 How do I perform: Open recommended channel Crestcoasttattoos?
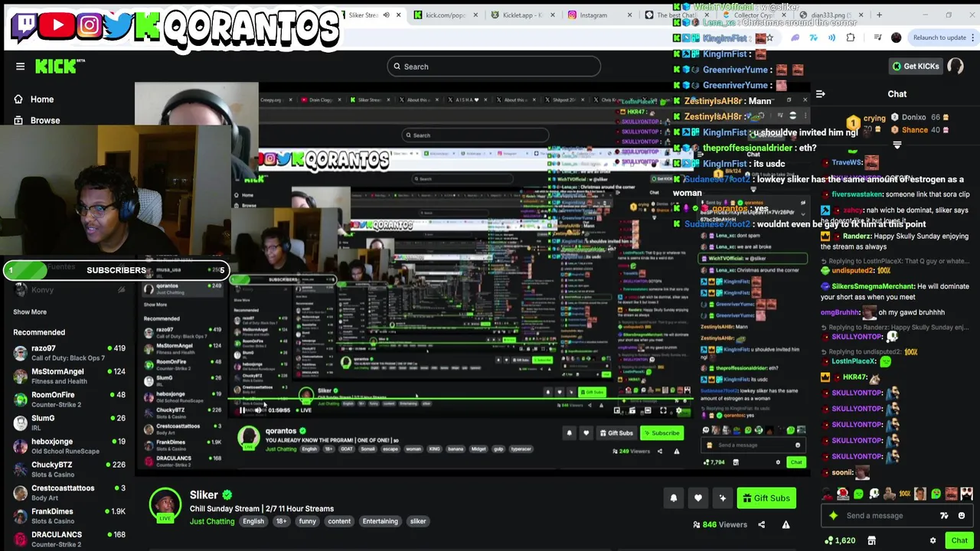pyautogui.click(x=69, y=493)
